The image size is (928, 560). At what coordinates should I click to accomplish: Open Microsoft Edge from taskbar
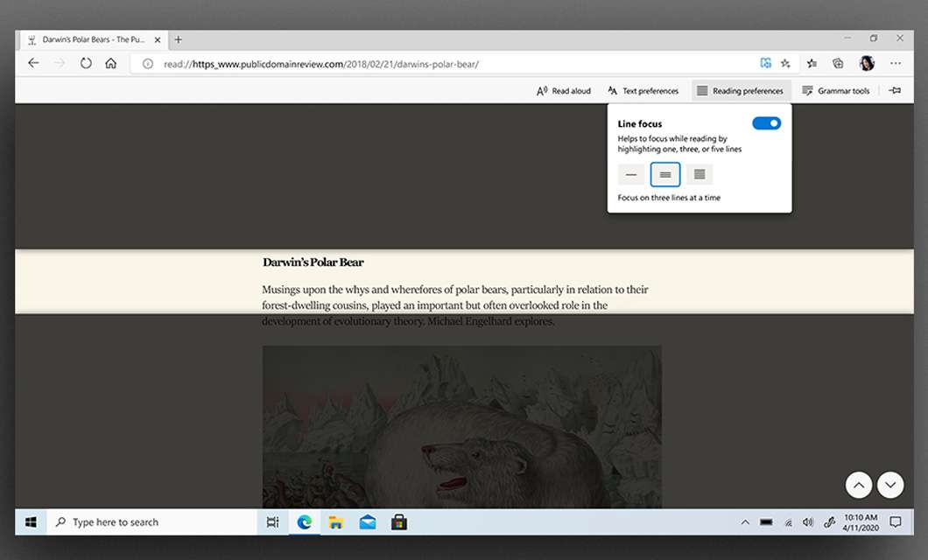coord(305,522)
